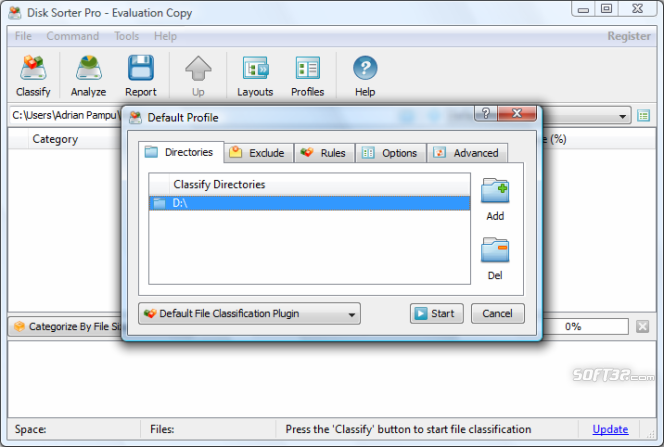Open the Layouts toolbar icon
The width and height of the screenshot is (664, 447).
255,68
